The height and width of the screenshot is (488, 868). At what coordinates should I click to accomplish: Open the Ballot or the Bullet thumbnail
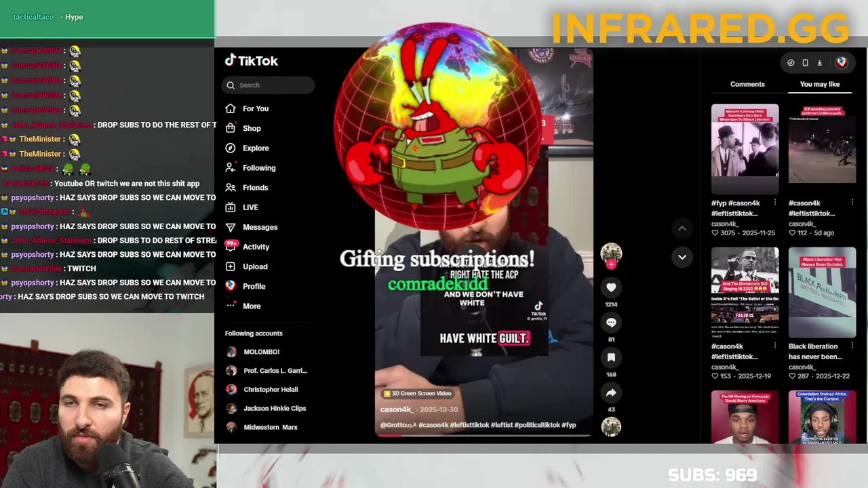click(745, 292)
